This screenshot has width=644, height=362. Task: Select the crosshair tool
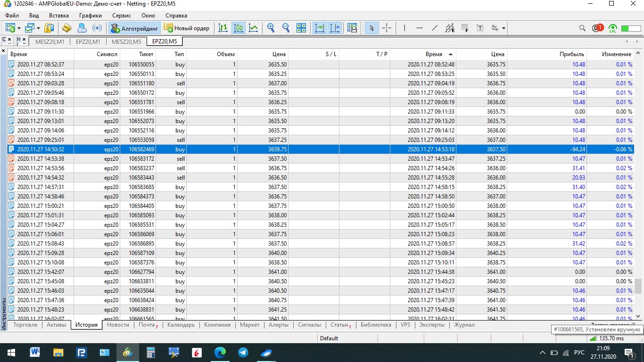click(x=387, y=28)
